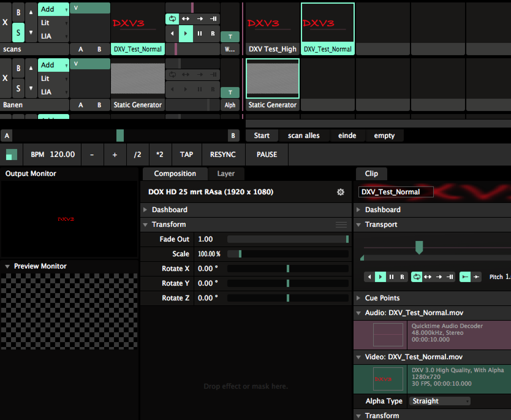Viewport: 511px width, 420px height.
Task: Click the TAP tempo button
Action: coord(186,155)
